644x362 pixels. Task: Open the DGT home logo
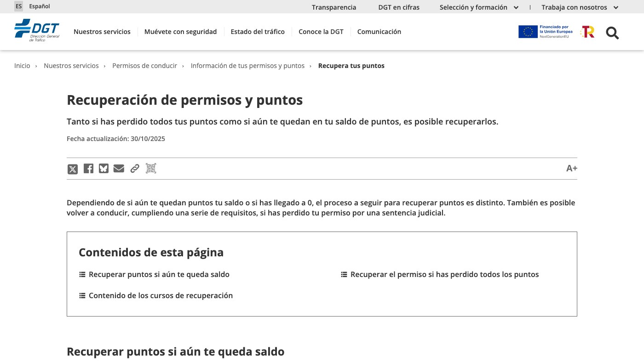pyautogui.click(x=37, y=31)
